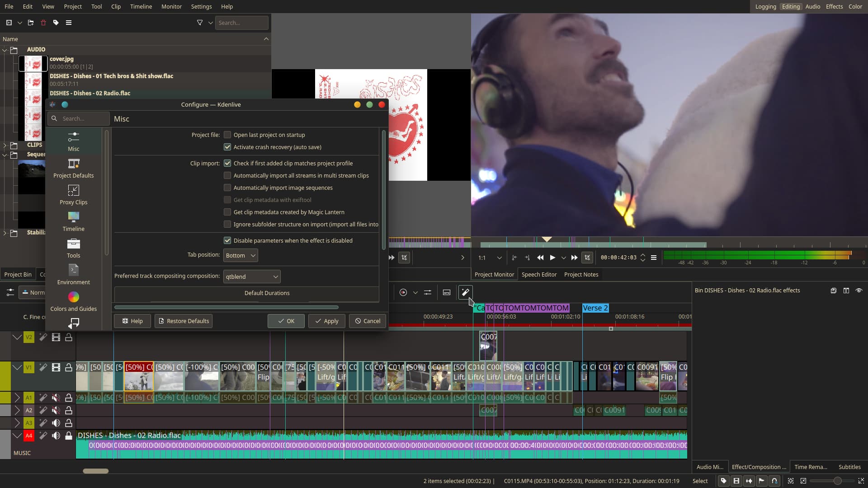
Task: Mute the A4 music track
Action: (56, 436)
